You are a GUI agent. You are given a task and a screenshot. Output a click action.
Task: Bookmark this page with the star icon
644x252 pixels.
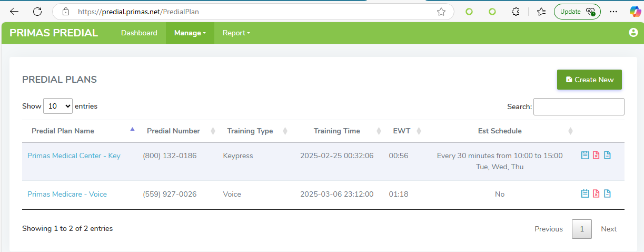click(x=441, y=12)
